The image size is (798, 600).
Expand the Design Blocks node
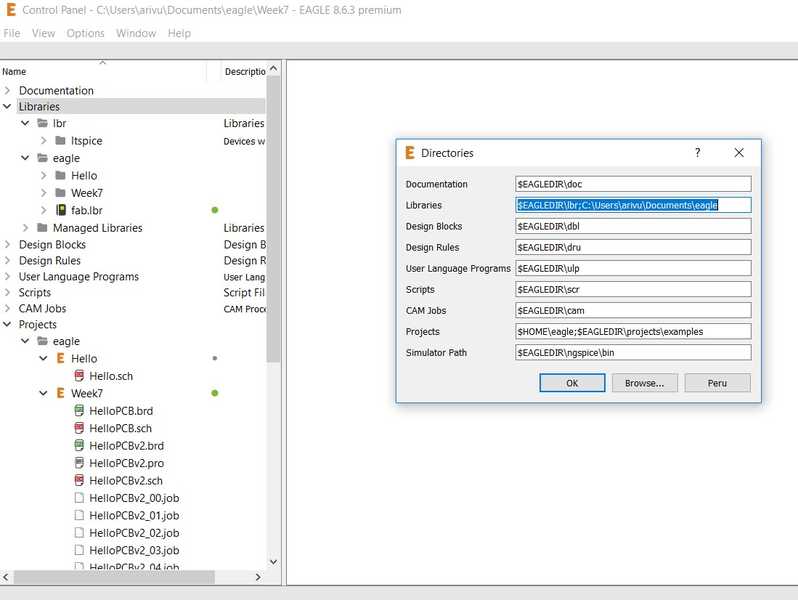(7, 244)
